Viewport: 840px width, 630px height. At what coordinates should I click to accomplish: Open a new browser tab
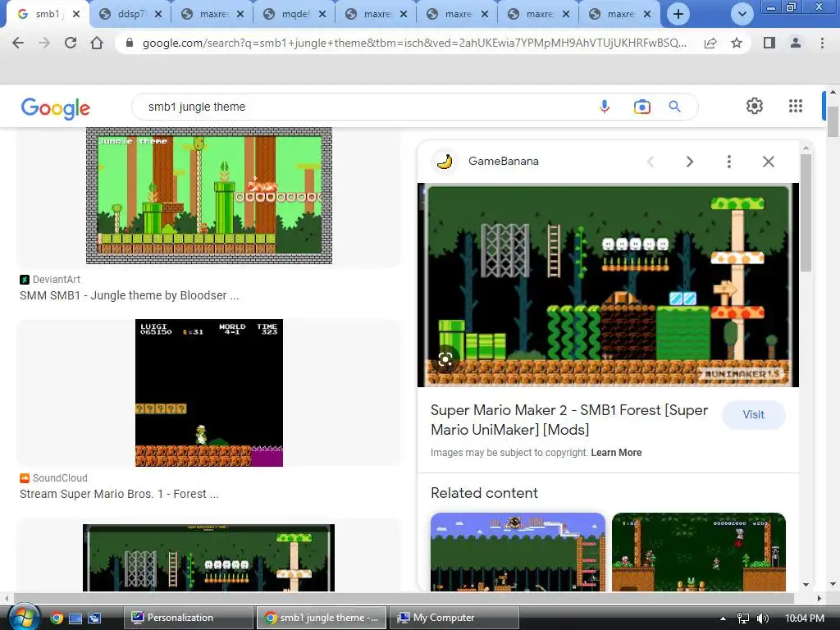[x=678, y=14]
